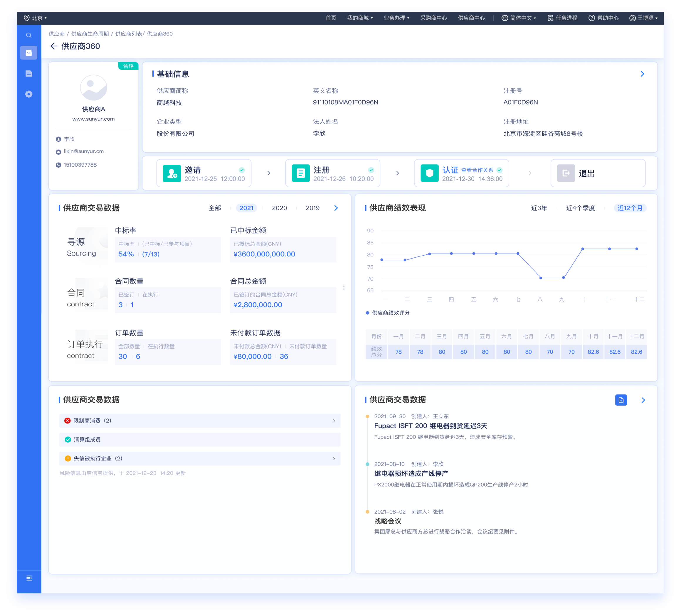Select the 2020 year filter

click(279, 208)
